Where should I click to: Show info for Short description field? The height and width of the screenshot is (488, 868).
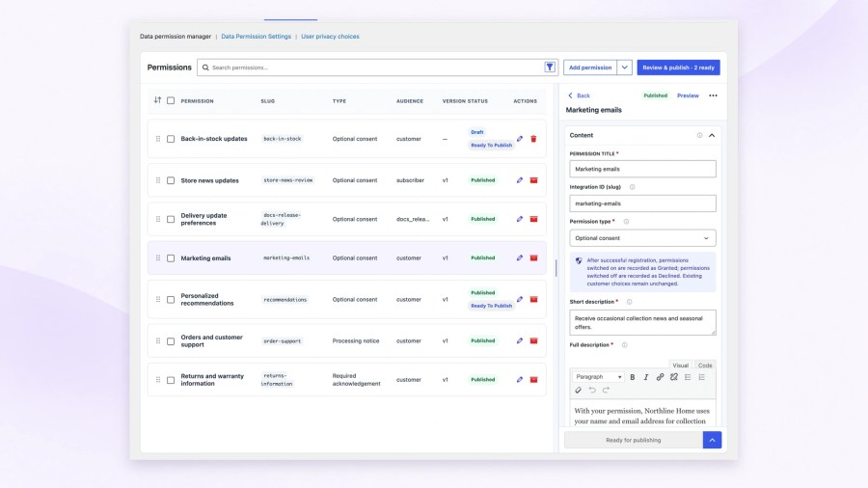coord(629,302)
